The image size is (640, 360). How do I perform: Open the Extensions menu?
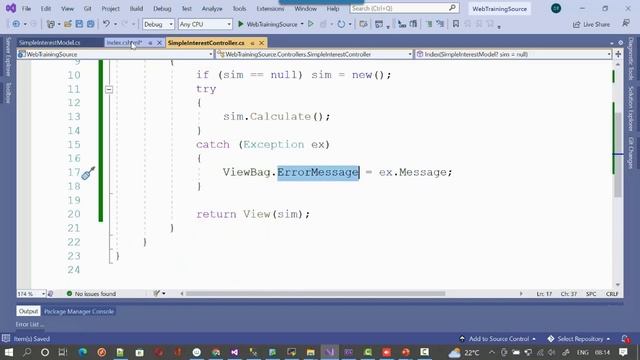[x=270, y=9]
